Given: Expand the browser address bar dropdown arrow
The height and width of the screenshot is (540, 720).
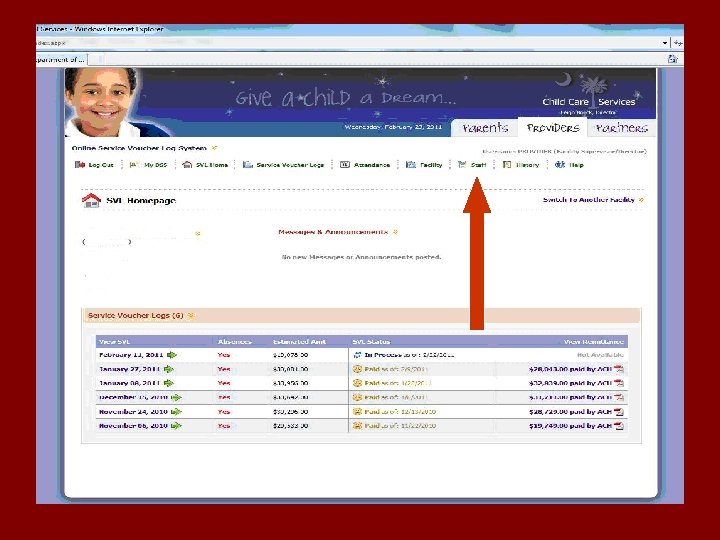Looking at the screenshot, I should click(664, 43).
